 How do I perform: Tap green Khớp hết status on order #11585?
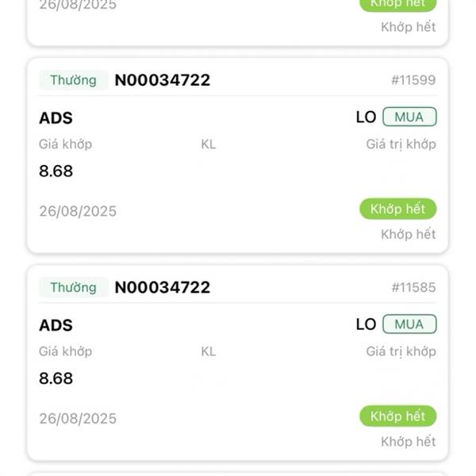398,416
